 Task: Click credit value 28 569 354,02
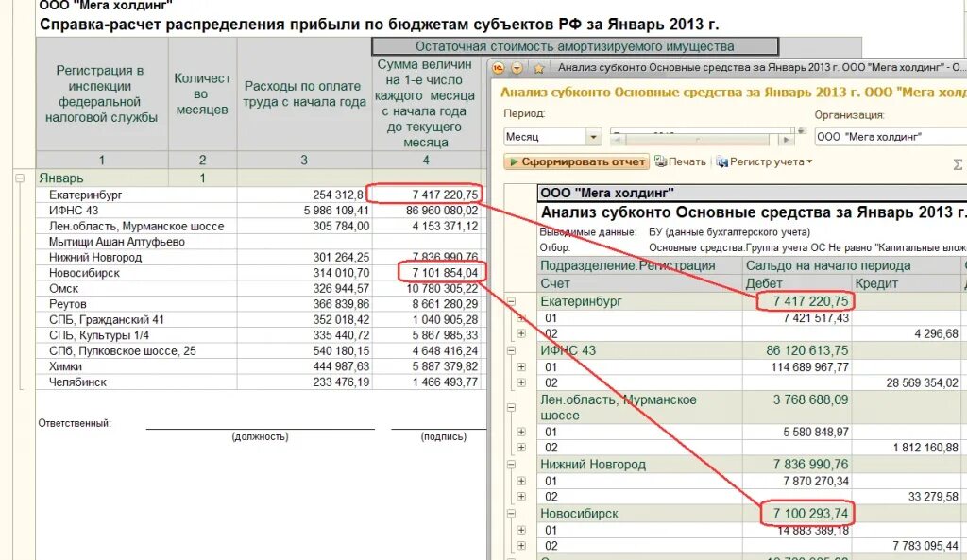(922, 382)
